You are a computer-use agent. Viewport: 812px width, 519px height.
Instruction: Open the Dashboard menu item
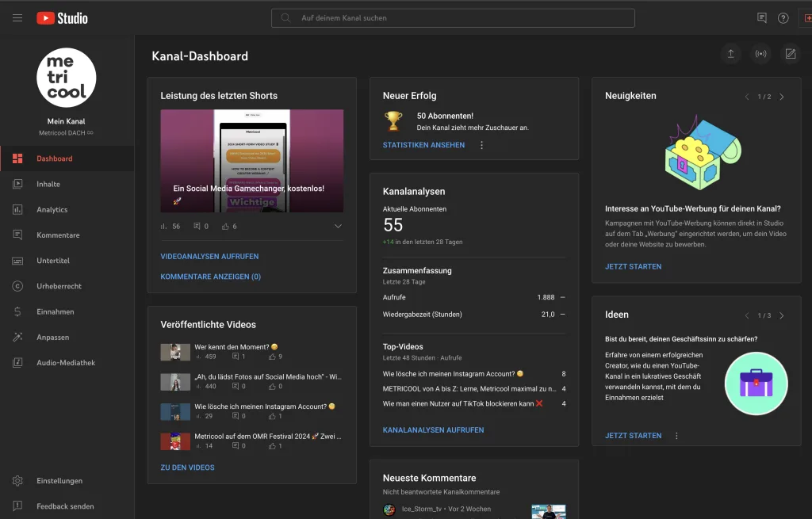click(x=67, y=158)
